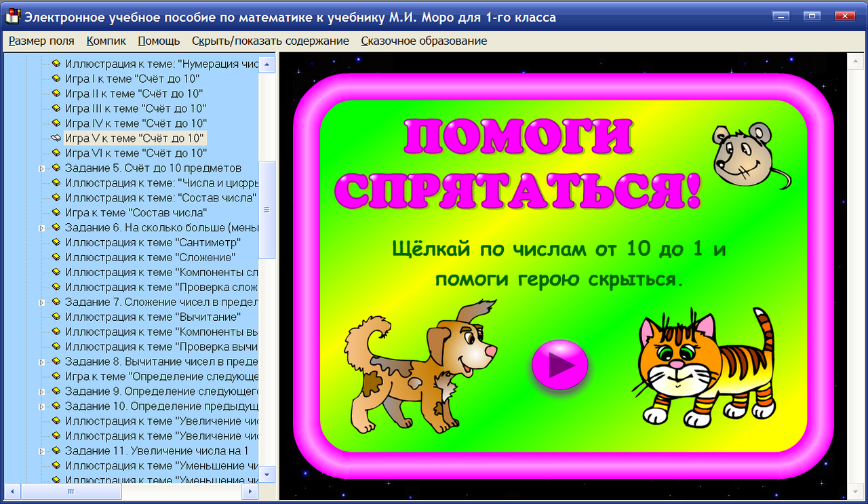Click the key icon for "Иллюстрация к теме 'Сложение'"
This screenshot has width=868, height=504.
coord(56,257)
